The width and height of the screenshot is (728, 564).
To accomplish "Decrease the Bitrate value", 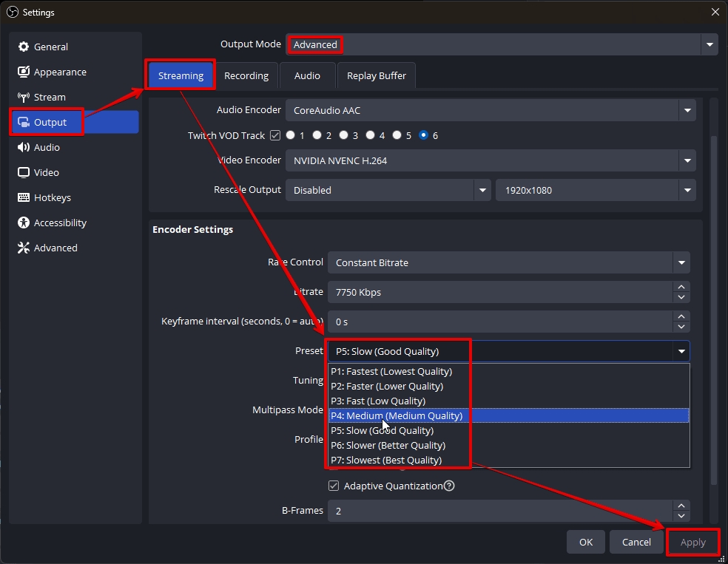I will 681,297.
